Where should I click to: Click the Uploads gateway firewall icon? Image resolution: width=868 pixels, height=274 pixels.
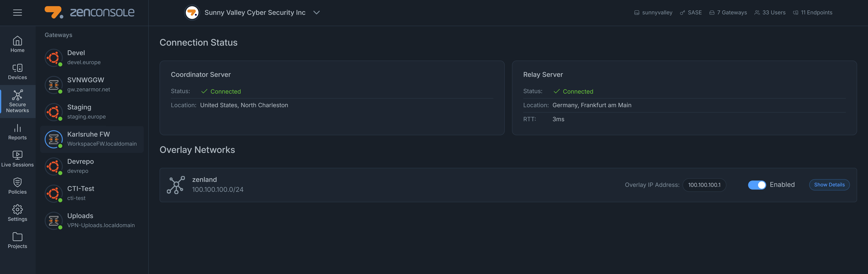point(54,221)
